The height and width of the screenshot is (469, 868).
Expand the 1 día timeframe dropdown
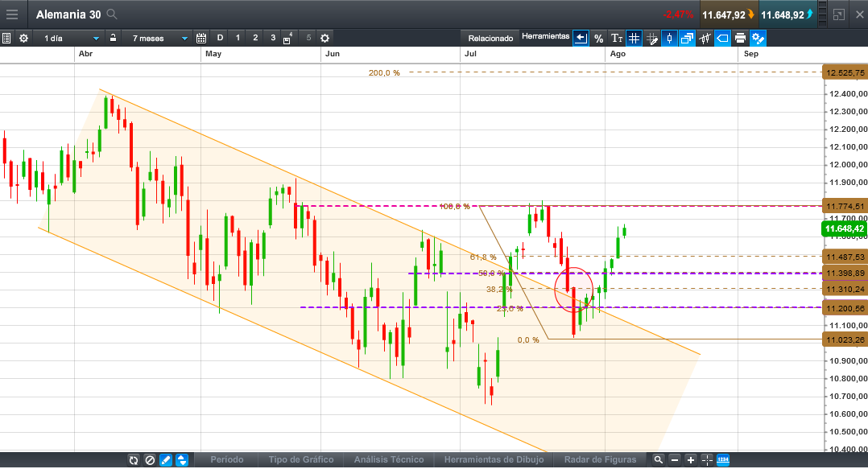(96, 38)
